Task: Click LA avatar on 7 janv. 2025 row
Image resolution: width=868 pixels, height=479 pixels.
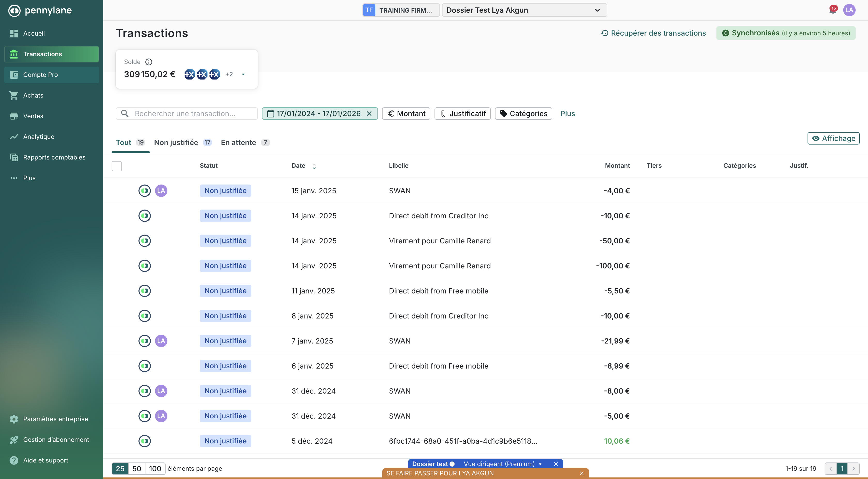Action: click(161, 341)
